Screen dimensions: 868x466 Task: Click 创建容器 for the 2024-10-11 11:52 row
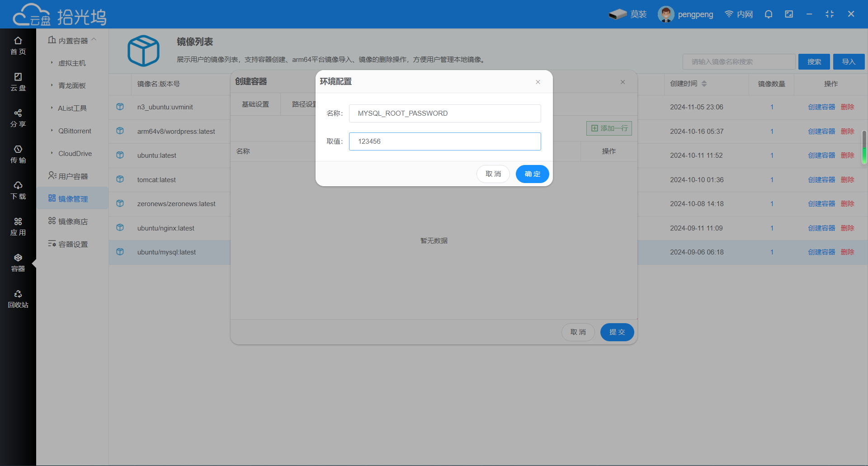tap(821, 155)
